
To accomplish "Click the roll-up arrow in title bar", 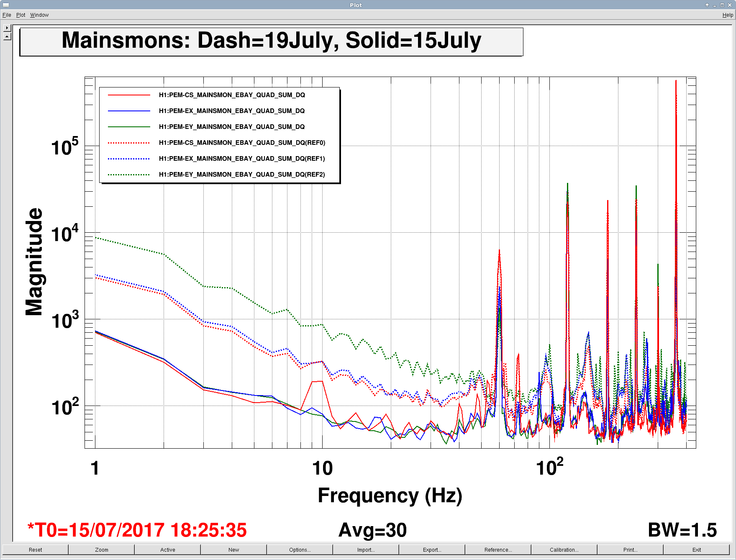I will [707, 5].
